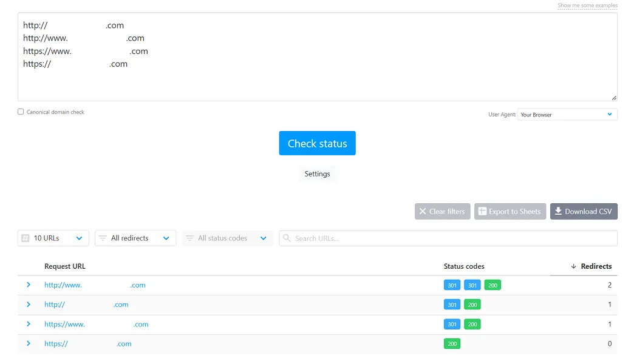Click the sheets icon on Export to Sheets
Image resolution: width=634 pixels, height=364 pixels.
tap(482, 211)
